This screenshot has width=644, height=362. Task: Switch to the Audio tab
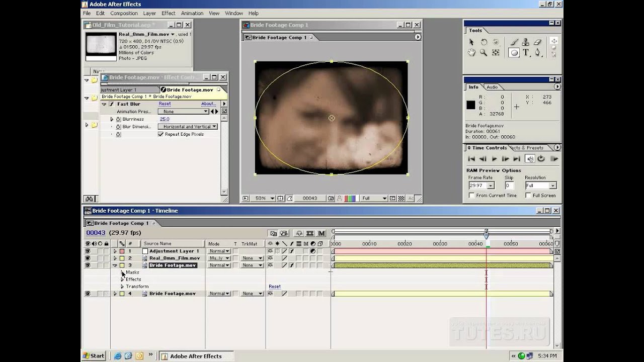point(492,87)
